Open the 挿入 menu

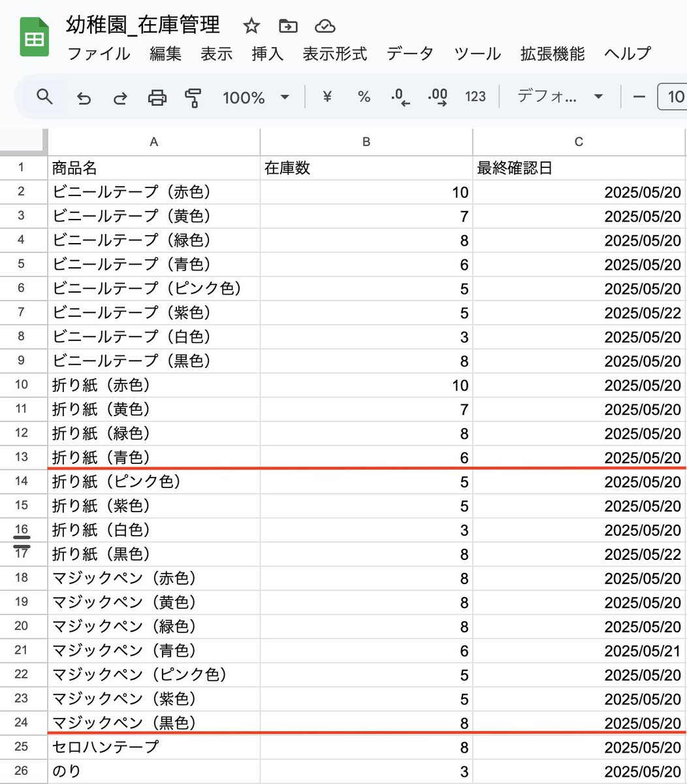(267, 54)
